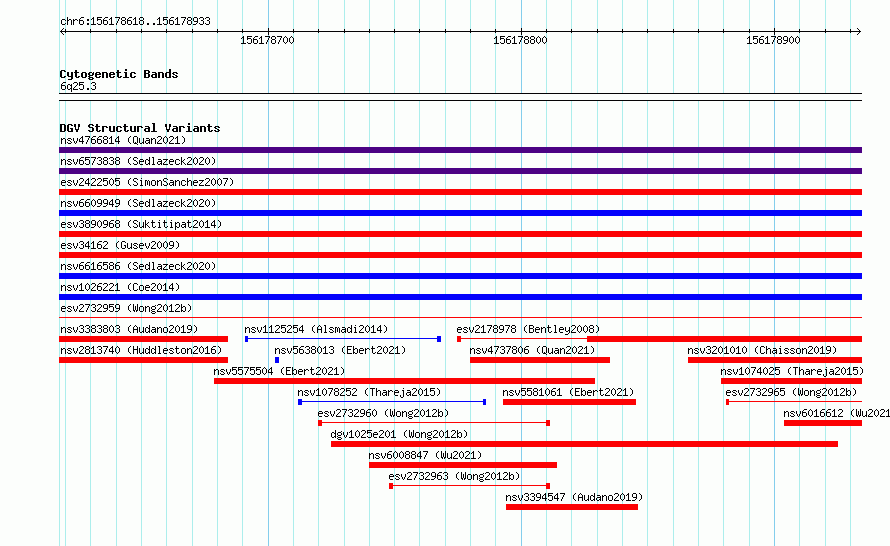The image size is (890, 546).
Task: Click the Cytogenetic Bands track title
Action: 119,74
